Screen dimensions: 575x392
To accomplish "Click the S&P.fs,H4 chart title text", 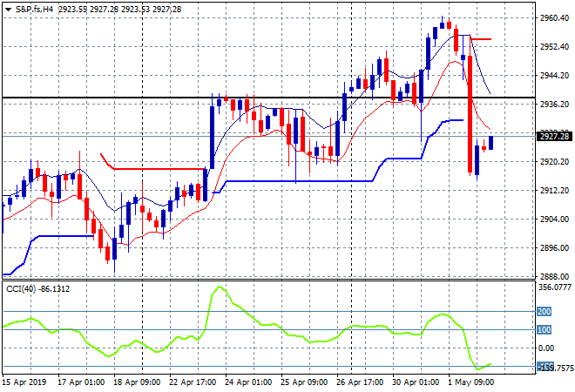I will click(34, 10).
